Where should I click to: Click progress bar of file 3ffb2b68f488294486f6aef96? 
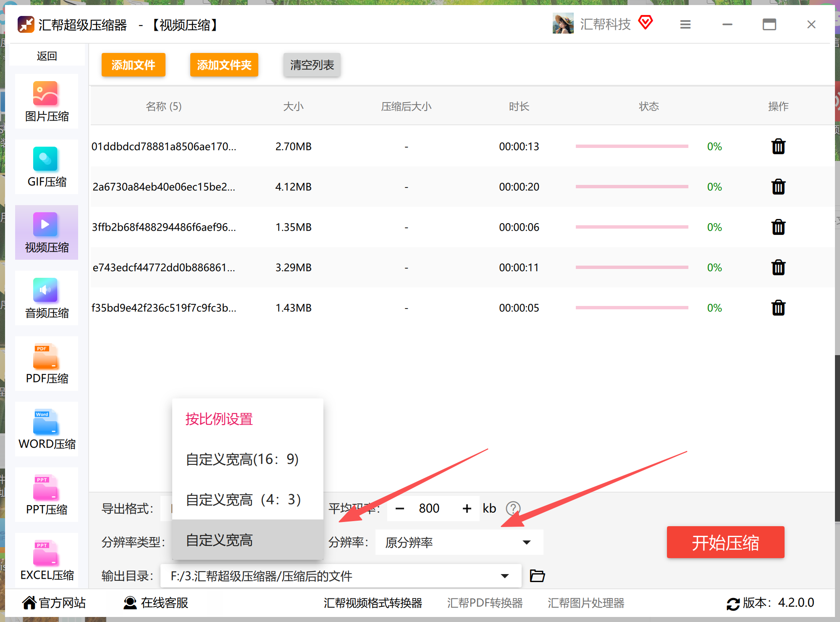(x=632, y=227)
